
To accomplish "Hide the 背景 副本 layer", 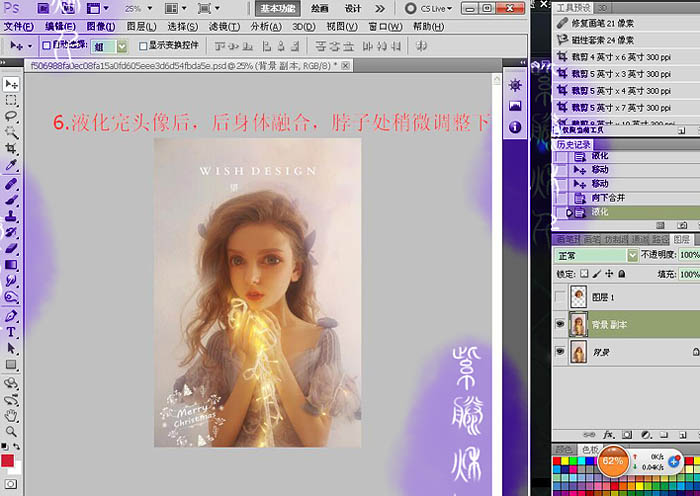I will [560, 324].
